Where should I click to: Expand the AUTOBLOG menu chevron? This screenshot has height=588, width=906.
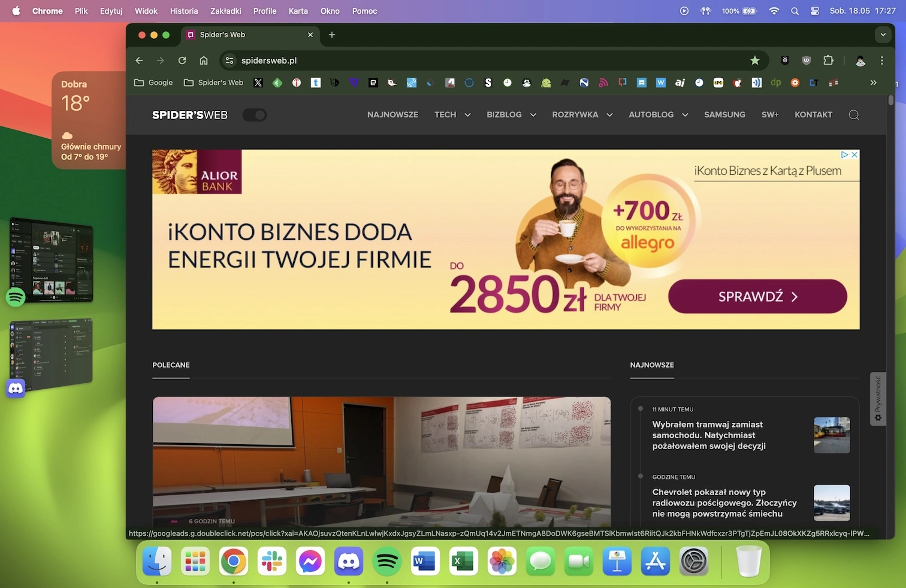[685, 115]
